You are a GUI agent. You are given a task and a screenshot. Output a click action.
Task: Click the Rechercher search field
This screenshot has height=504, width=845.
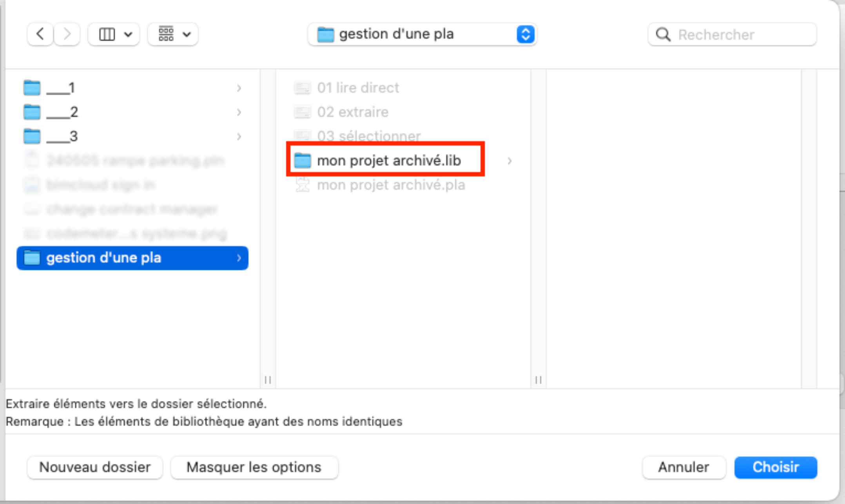point(732,34)
